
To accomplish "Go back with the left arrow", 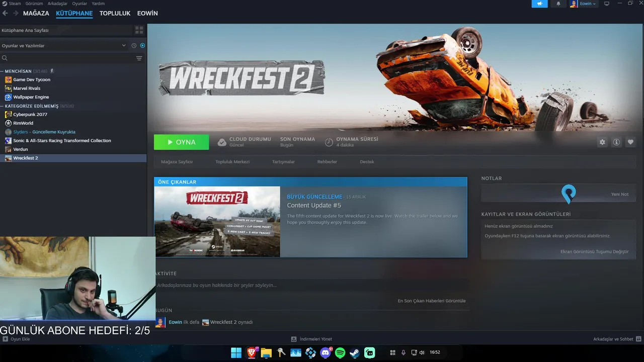I will (5, 13).
